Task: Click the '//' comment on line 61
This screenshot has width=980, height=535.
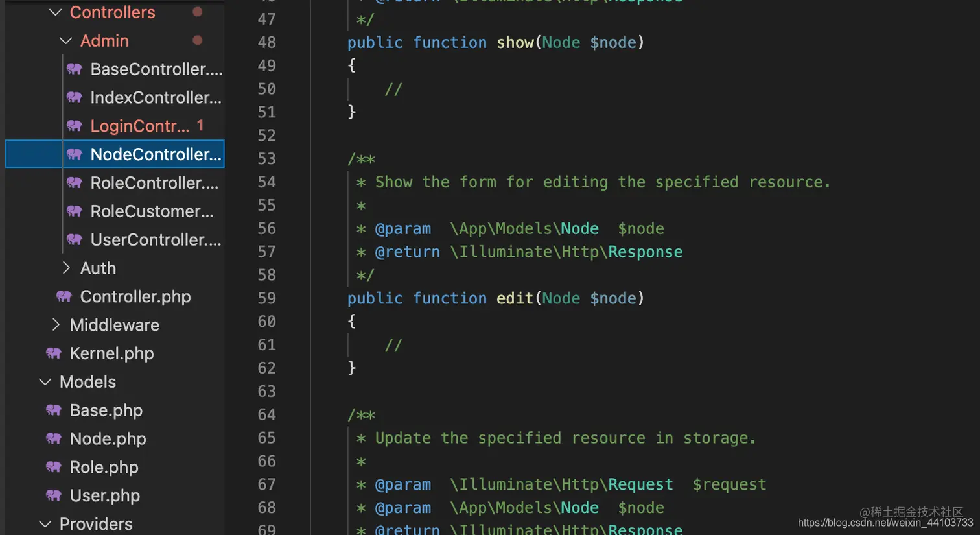Action: [x=393, y=345]
